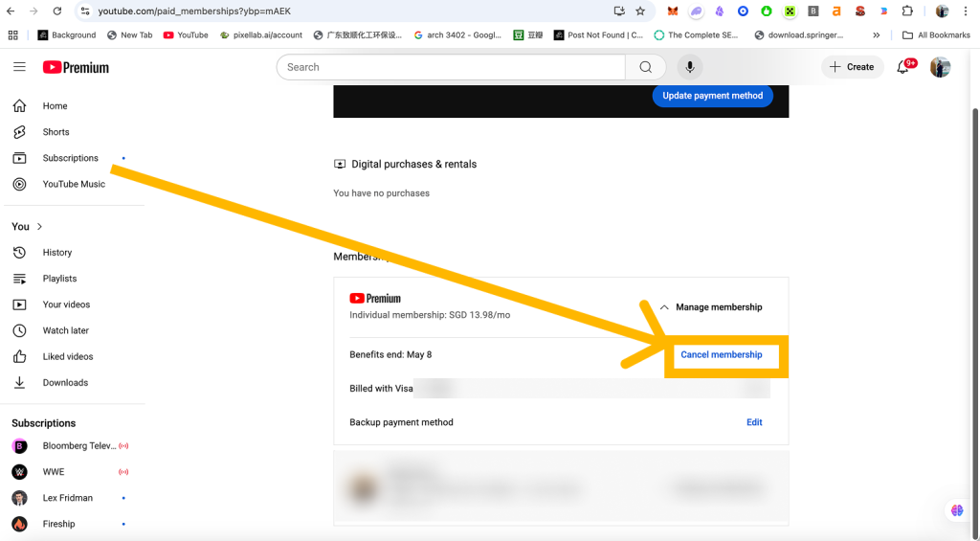Open YouTube Music from sidebar
The width and height of the screenshot is (980, 541).
(x=74, y=184)
